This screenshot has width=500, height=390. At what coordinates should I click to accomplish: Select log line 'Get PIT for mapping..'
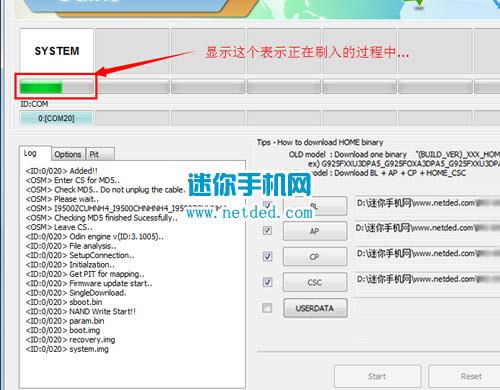(85, 274)
